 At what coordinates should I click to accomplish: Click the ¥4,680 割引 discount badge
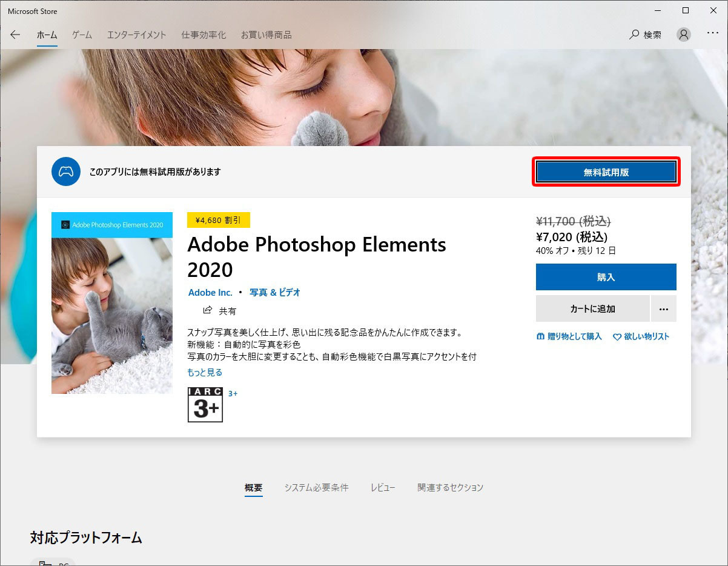[219, 220]
